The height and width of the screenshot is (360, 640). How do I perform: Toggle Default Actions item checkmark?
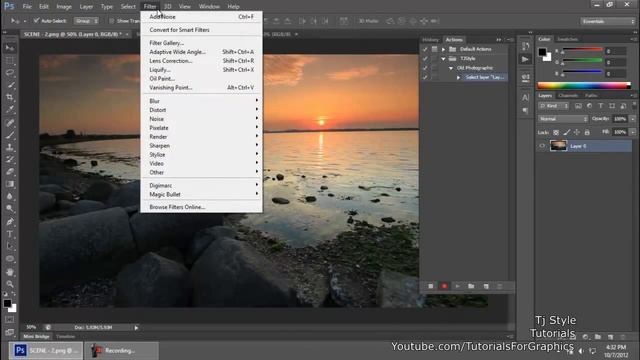click(x=425, y=49)
